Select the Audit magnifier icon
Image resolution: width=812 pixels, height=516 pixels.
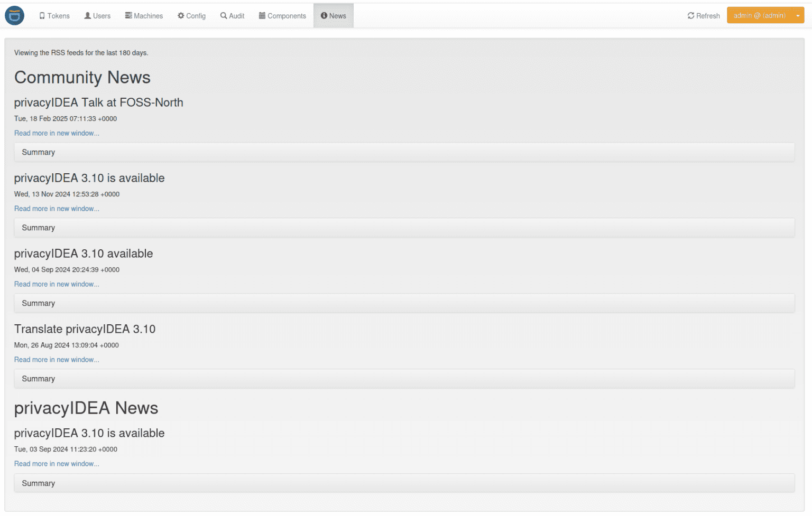pos(223,15)
